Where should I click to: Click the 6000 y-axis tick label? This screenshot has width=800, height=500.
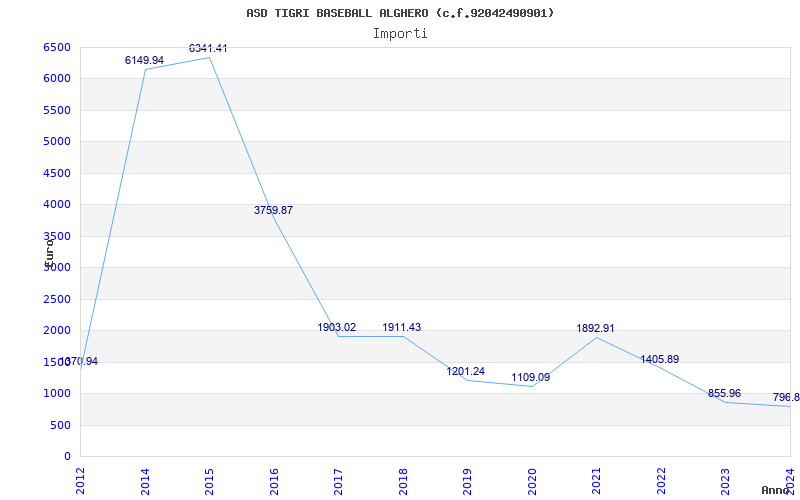click(x=57, y=79)
